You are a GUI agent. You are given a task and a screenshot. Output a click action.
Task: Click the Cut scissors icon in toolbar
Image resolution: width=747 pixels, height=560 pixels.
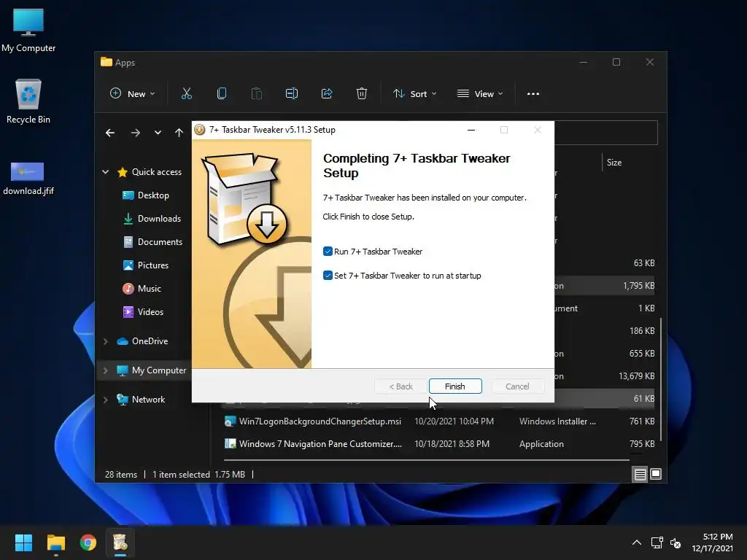tap(186, 94)
